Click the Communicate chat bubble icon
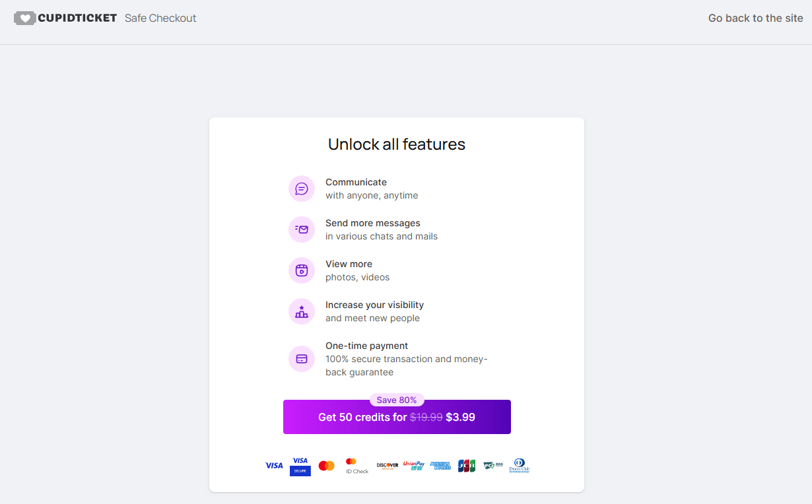812x504 pixels. coord(302,189)
